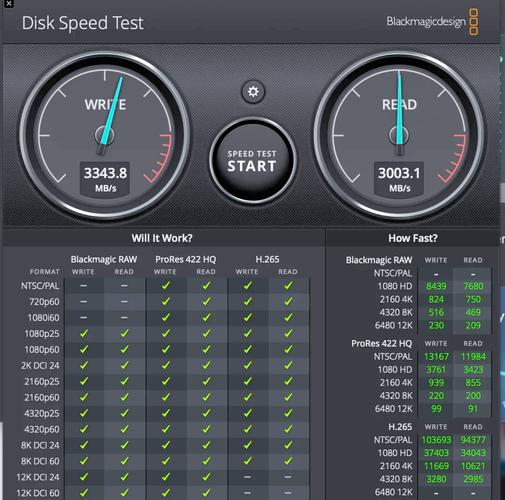Viewport: 505px width, 500px height.
Task: Click the WRITE speed gauge
Action: [x=105, y=136]
